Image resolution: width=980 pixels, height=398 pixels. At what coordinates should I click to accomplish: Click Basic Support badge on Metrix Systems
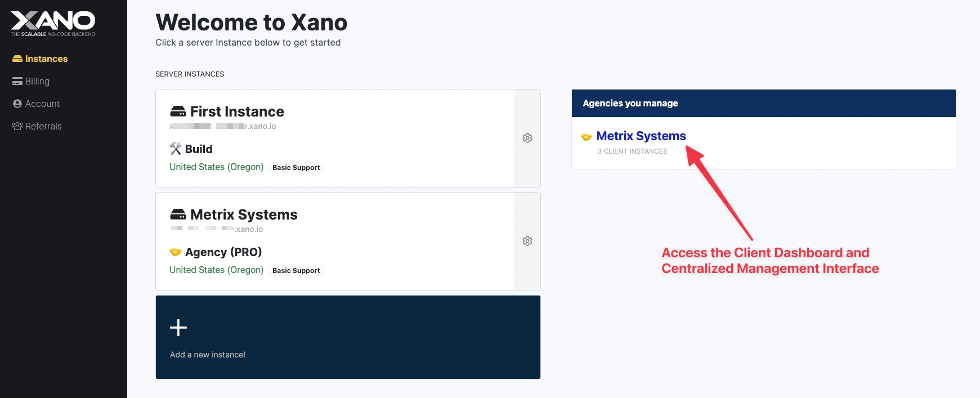point(296,271)
